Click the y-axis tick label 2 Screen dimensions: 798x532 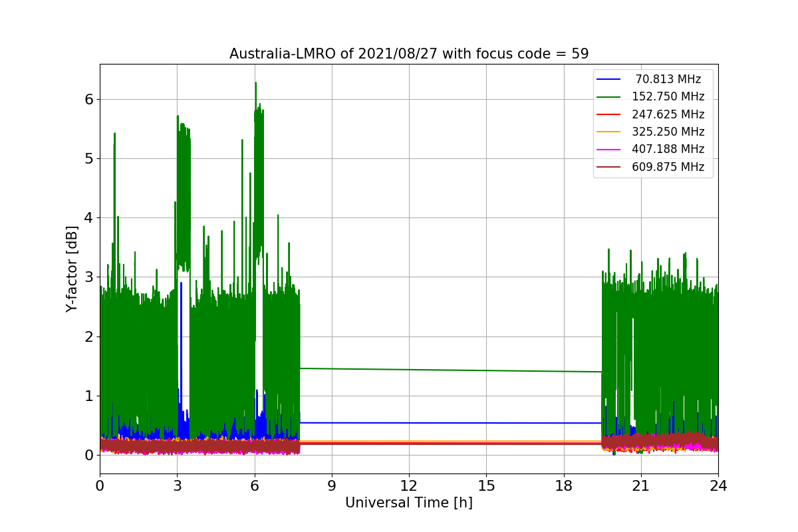(88, 336)
